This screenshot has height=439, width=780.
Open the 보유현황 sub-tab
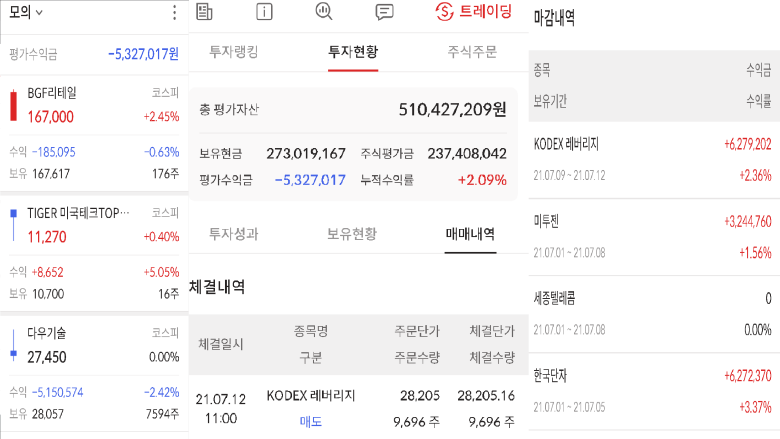tap(352, 234)
